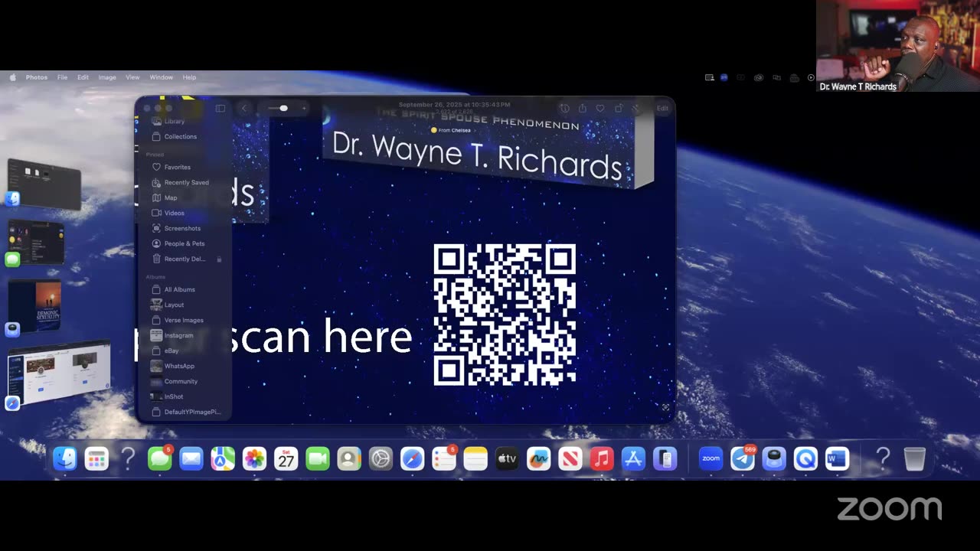Open Messages from the Dock

click(159, 458)
